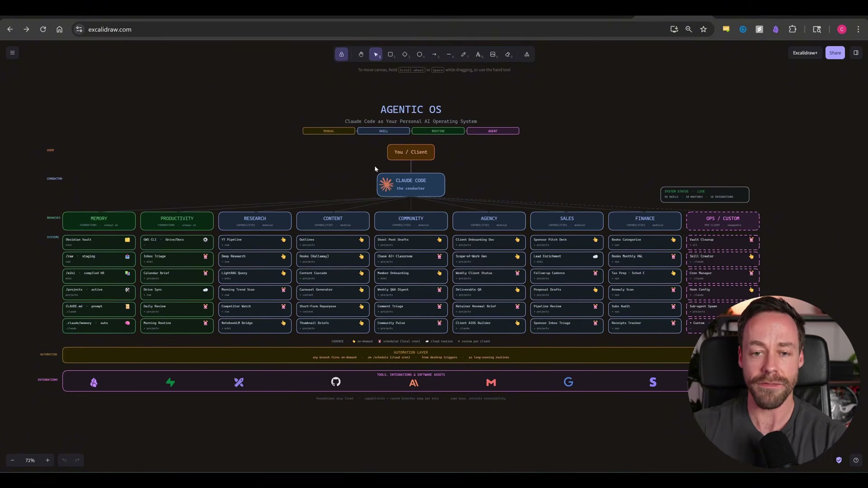This screenshot has width=868, height=488.
Task: Select the You / Client node
Action: coord(410,152)
